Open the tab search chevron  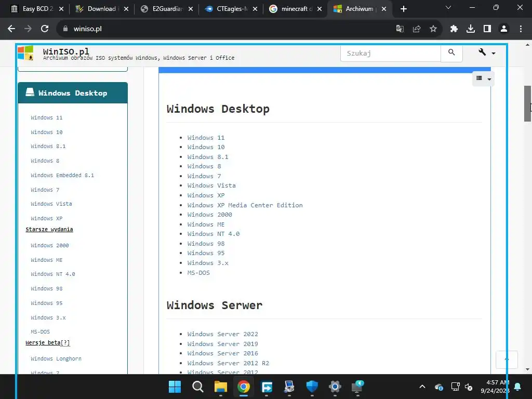pyautogui.click(x=448, y=7)
